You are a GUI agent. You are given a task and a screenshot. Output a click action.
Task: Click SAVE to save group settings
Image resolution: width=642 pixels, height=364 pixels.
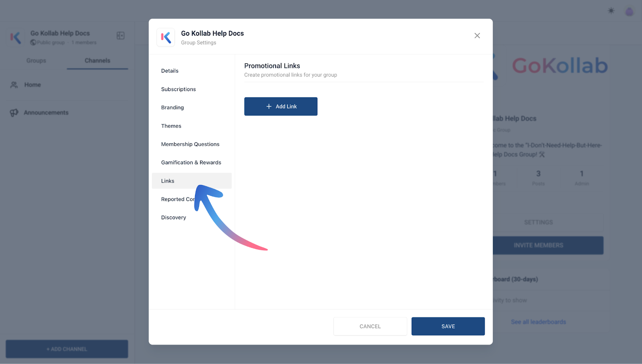[448, 326]
